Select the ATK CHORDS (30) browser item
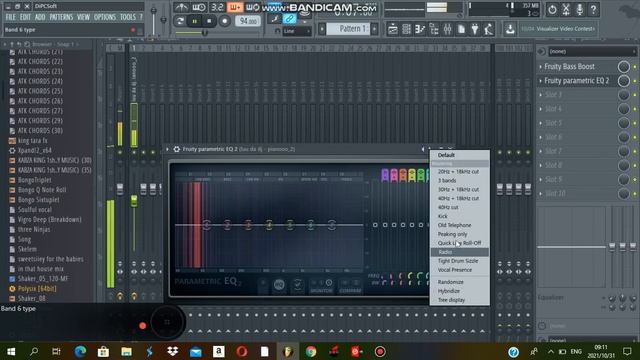640x360 pixels. pos(40,131)
